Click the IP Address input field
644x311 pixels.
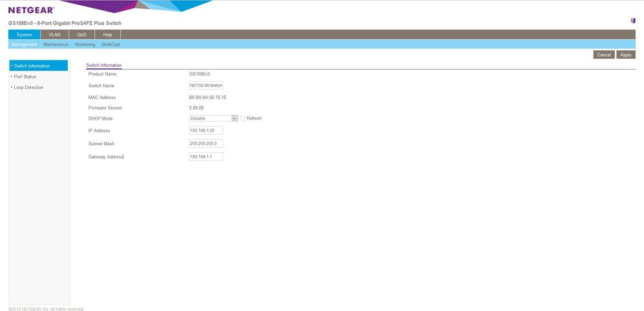pos(206,130)
